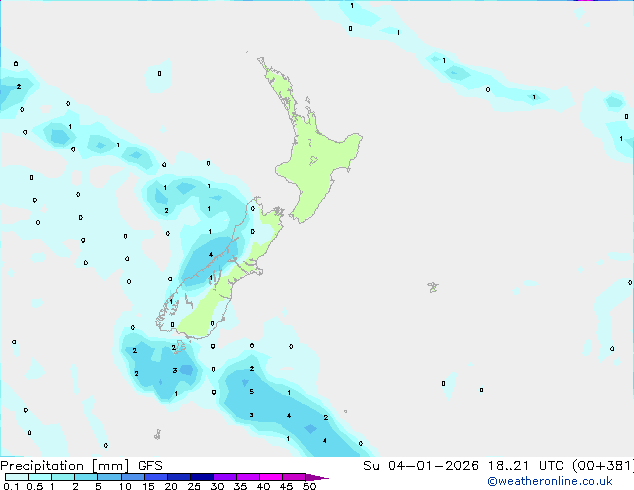Click Lake Taupo outline in North Island

(x=313, y=161)
